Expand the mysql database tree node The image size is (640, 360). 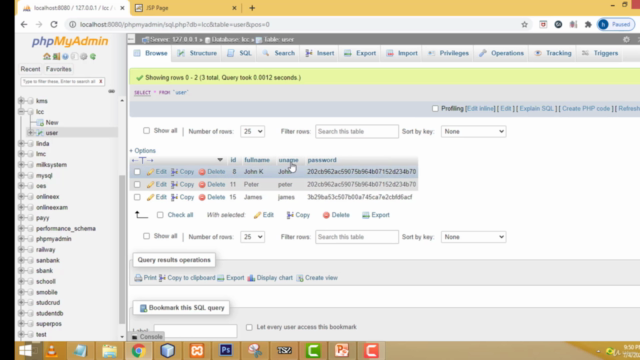pos(21,176)
